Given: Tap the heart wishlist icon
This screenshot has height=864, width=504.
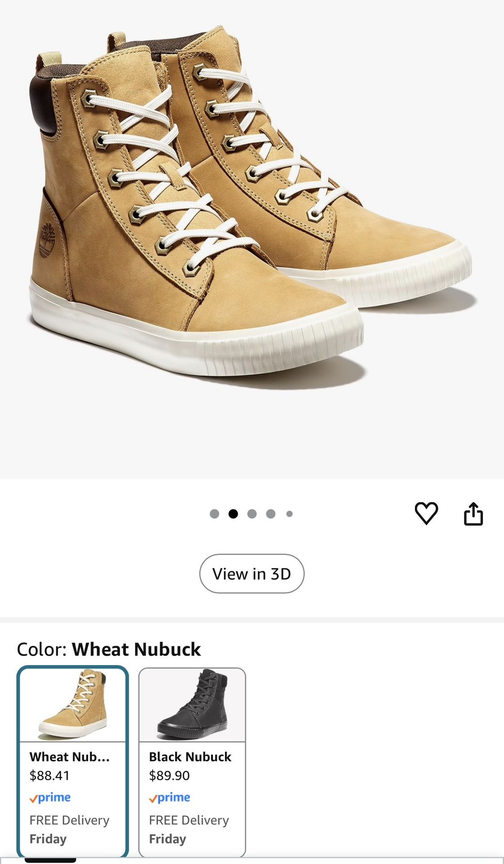Looking at the screenshot, I should [x=426, y=513].
